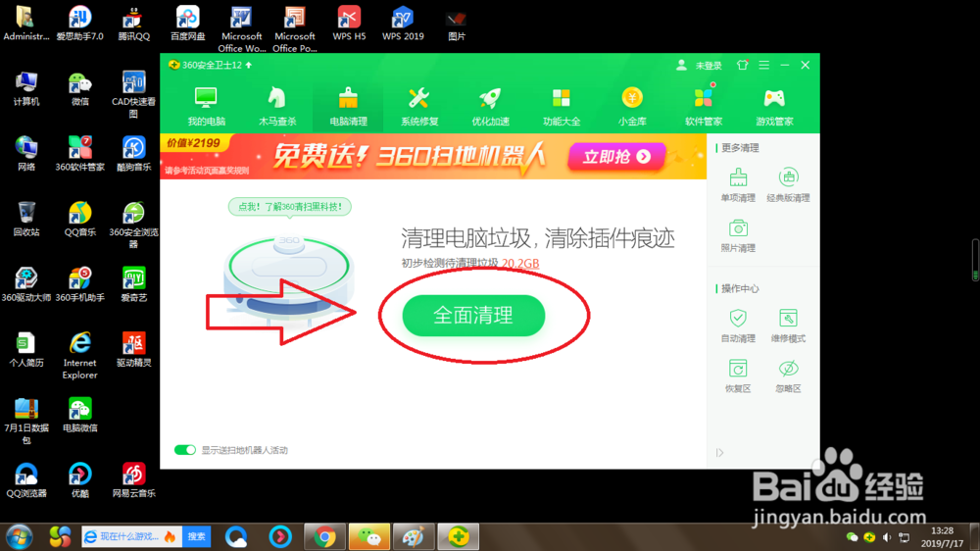The height and width of the screenshot is (551, 980).
Task: Click the taskbar search input field
Action: 132,536
